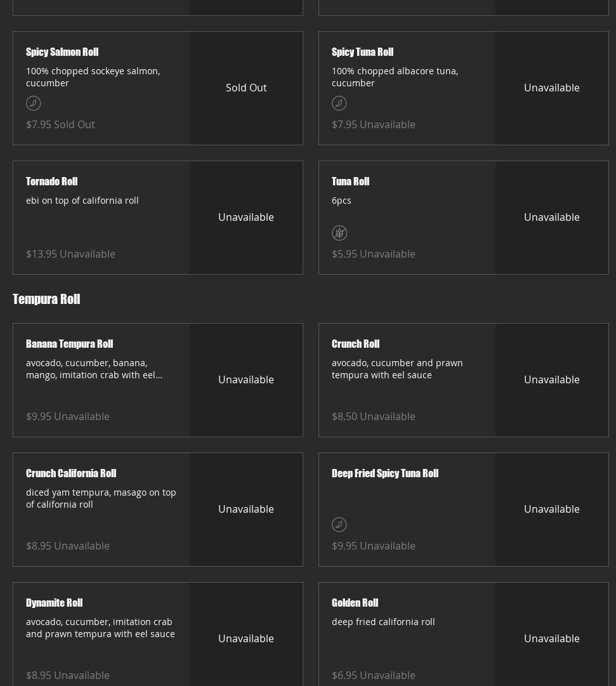Click Unavailable button for Tuna Roll

click(x=551, y=217)
